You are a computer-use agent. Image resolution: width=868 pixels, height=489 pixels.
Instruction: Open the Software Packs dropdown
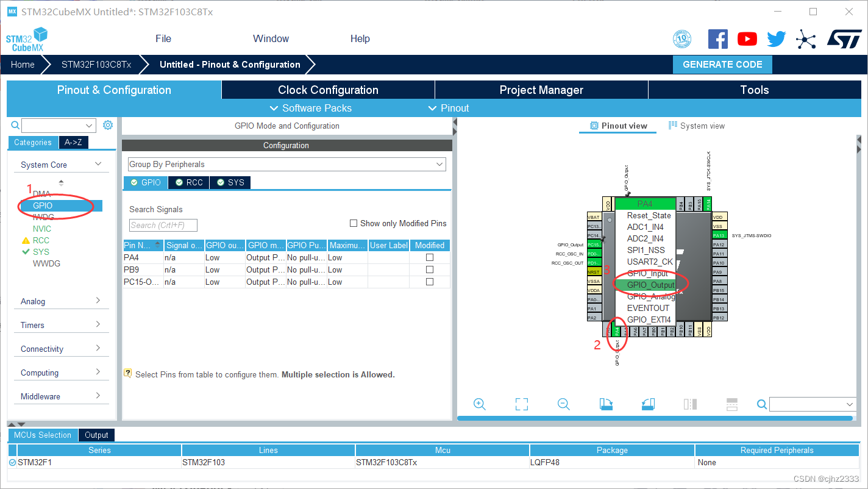click(310, 108)
